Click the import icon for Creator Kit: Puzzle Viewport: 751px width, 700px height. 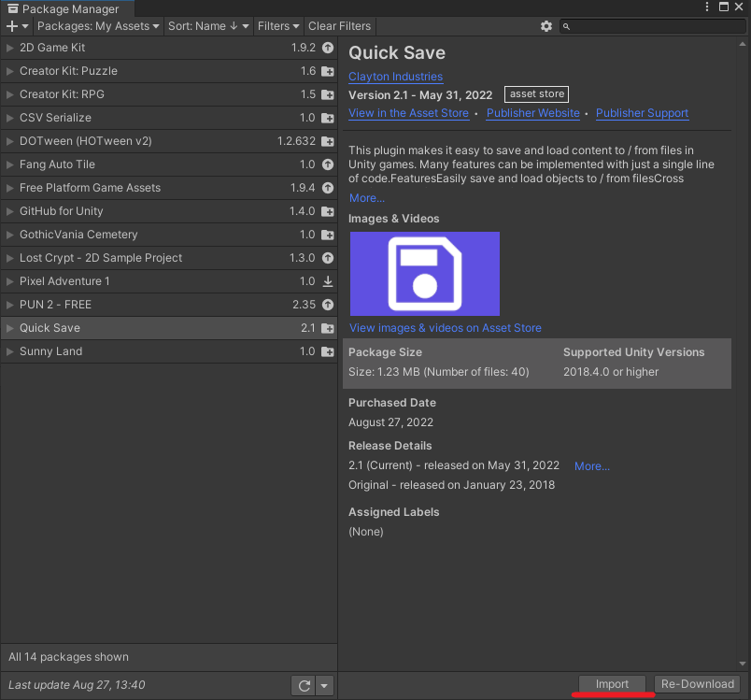328,71
